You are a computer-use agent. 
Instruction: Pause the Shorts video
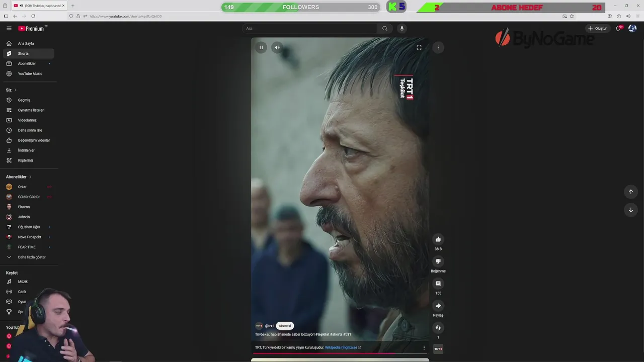[261, 47]
